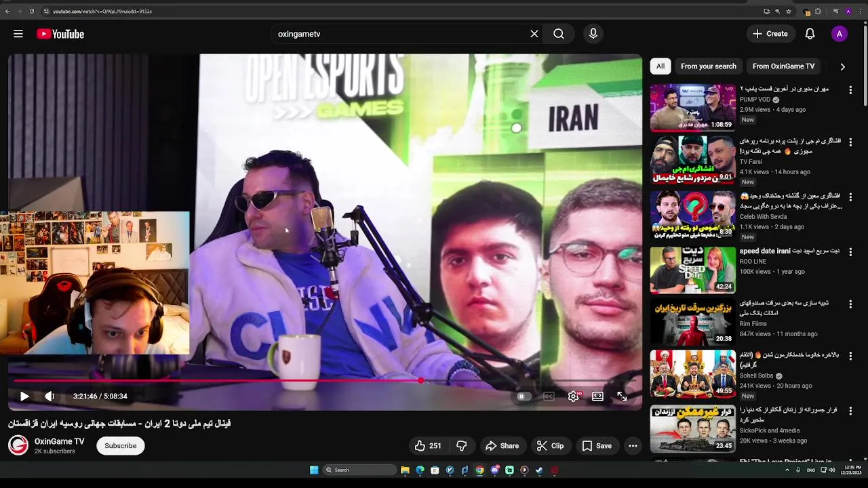Reload the page in the browser
The height and width of the screenshot is (488, 868).
pyautogui.click(x=31, y=12)
